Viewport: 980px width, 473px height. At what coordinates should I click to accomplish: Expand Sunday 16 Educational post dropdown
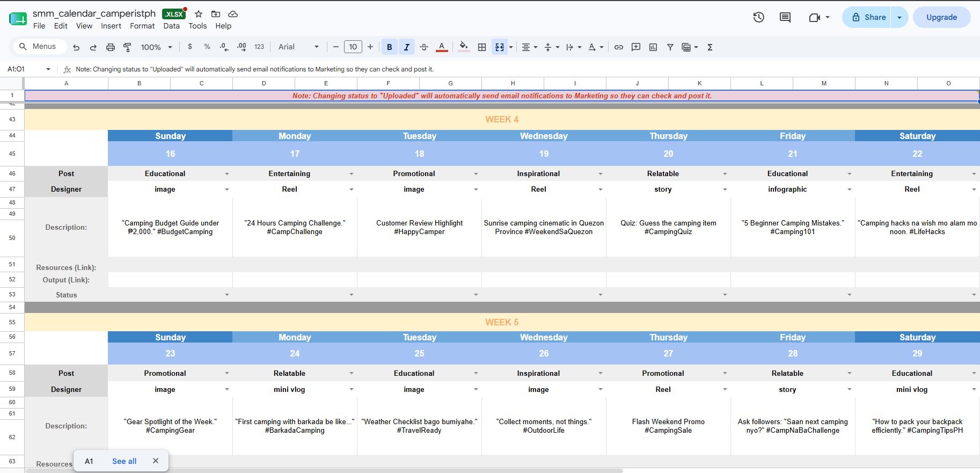(227, 174)
